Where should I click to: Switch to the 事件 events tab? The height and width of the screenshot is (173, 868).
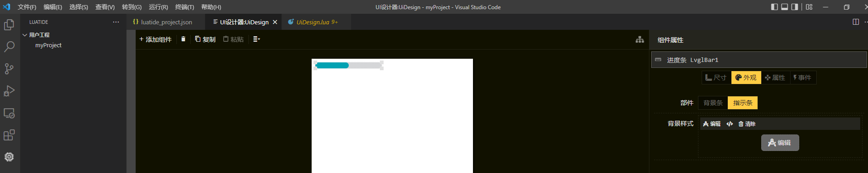click(x=802, y=78)
